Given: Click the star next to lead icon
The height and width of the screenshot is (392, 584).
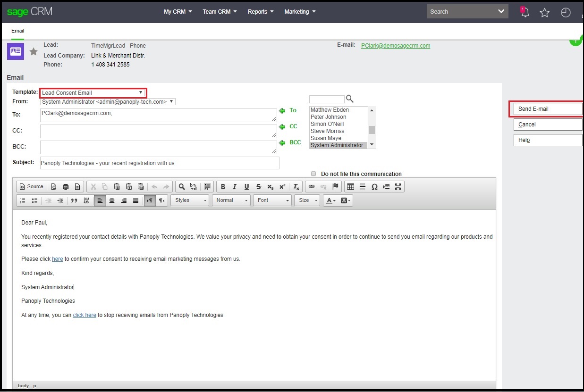Looking at the screenshot, I should click(34, 51).
